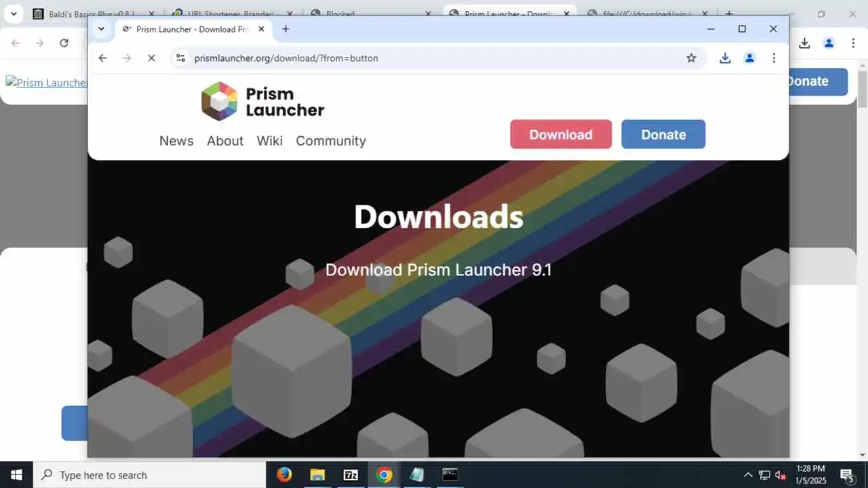View site information icon beside prismlauncher.org URL
The image size is (868, 488).
pos(180,58)
